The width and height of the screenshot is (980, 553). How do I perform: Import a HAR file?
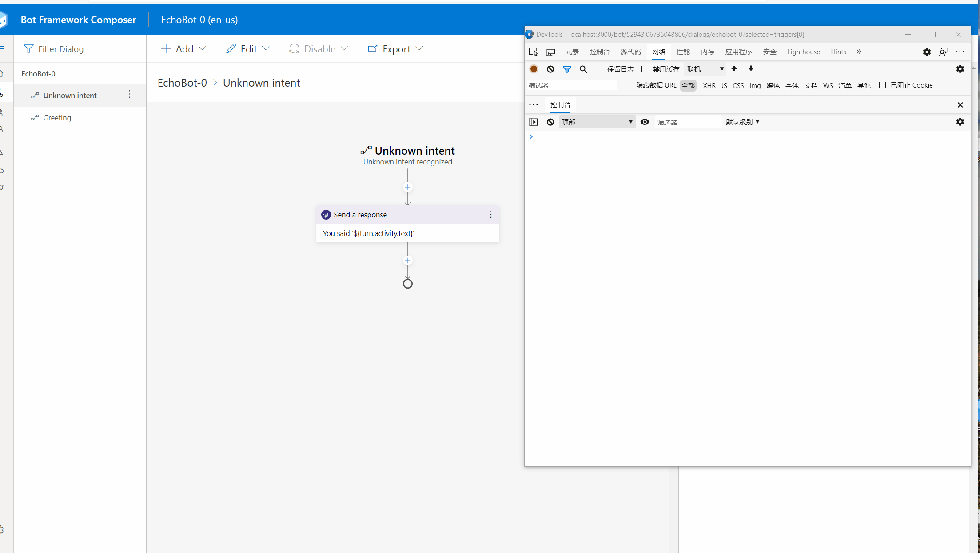pos(734,69)
